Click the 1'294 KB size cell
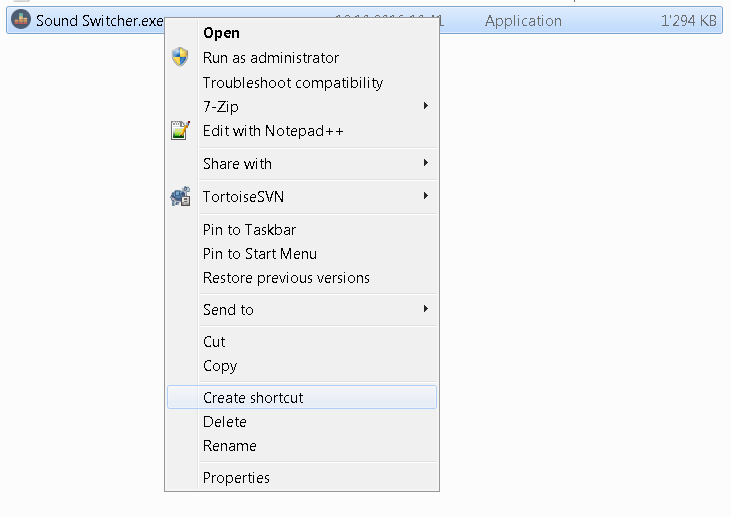This screenshot has width=731, height=517. [x=689, y=21]
